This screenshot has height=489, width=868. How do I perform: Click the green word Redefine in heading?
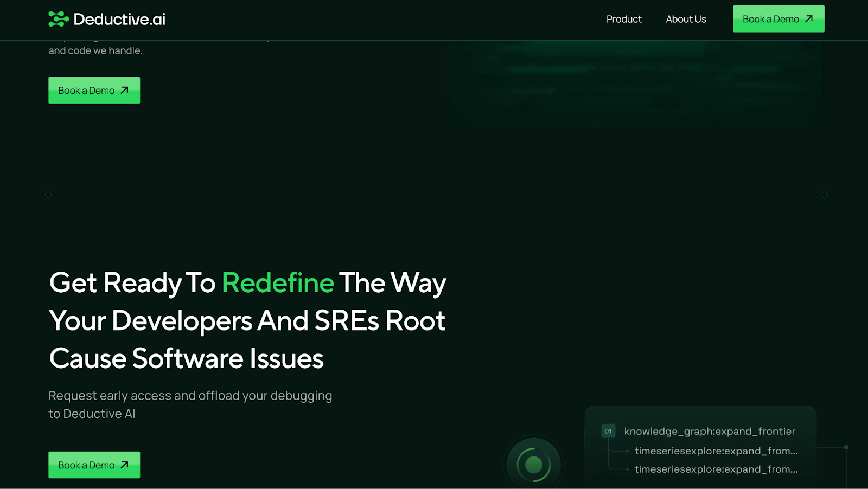point(278,282)
